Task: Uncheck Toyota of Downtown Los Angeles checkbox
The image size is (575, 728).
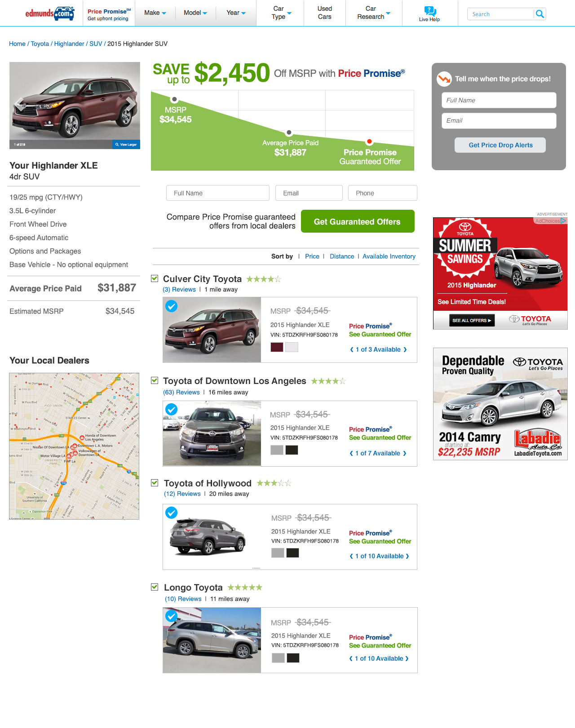Action: [x=155, y=380]
